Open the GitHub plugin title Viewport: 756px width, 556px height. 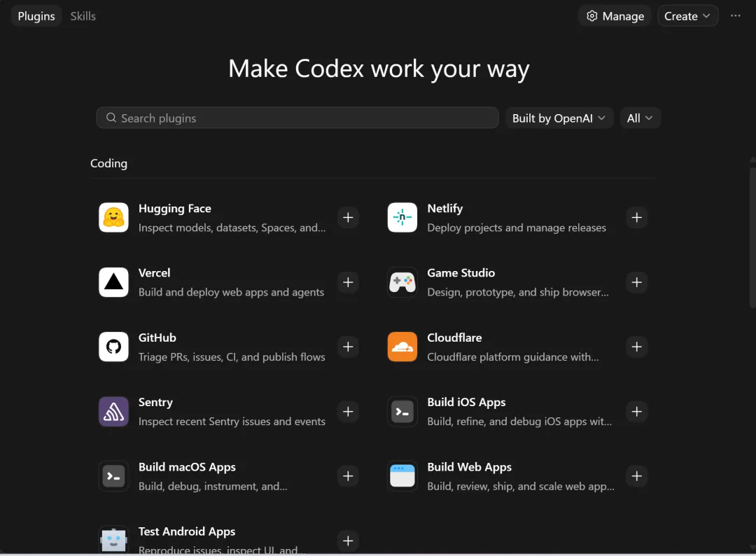[x=157, y=338]
